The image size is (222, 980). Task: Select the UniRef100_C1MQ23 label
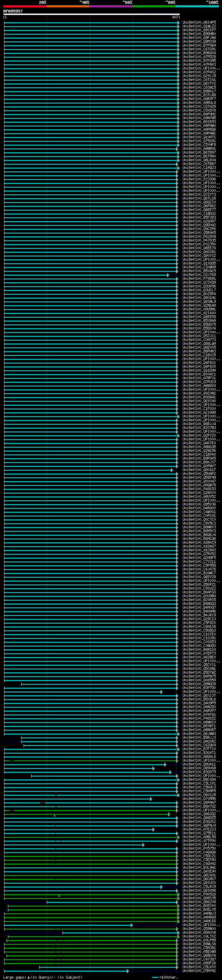pos(199,168)
